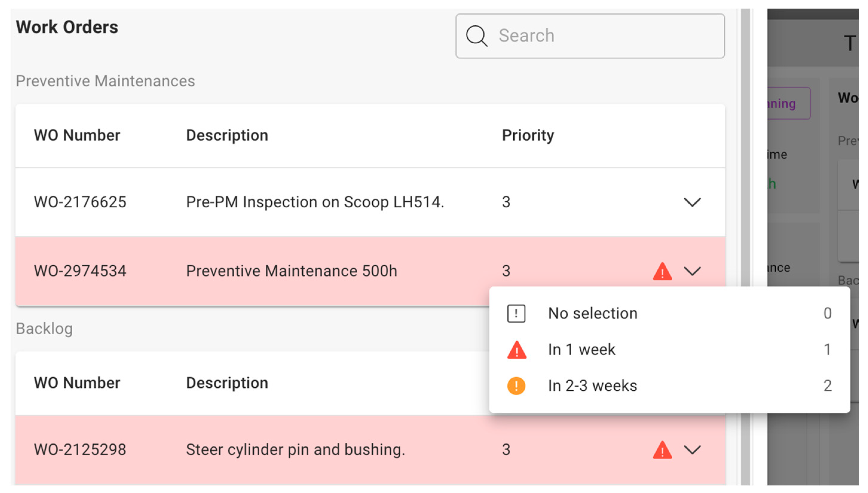This screenshot has width=868, height=493.
Task: Click the No selection square icon
Action: click(516, 313)
